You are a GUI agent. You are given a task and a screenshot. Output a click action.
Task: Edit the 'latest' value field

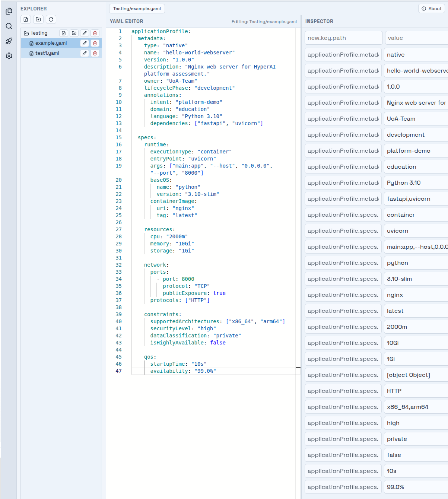click(x=416, y=311)
